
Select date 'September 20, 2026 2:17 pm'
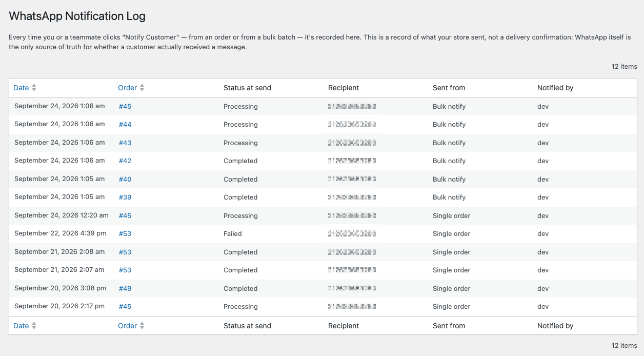click(x=59, y=306)
